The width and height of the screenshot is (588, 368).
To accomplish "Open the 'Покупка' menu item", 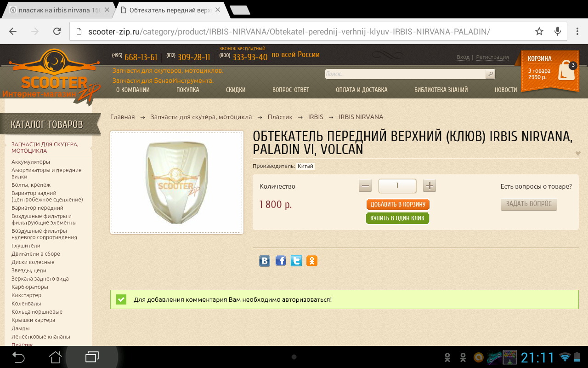I will 188,90.
